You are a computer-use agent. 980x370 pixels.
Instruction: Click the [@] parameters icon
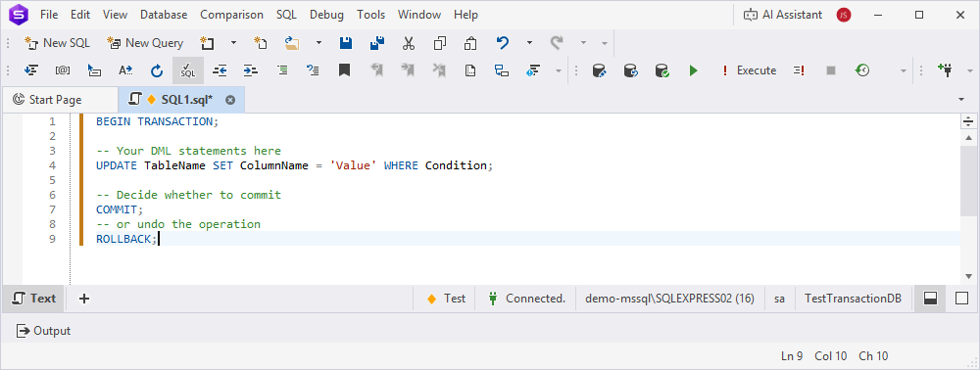[63, 70]
